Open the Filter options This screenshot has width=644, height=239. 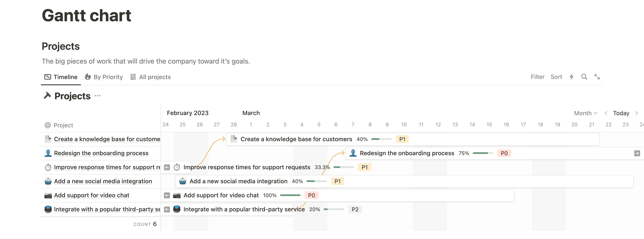coord(538,77)
